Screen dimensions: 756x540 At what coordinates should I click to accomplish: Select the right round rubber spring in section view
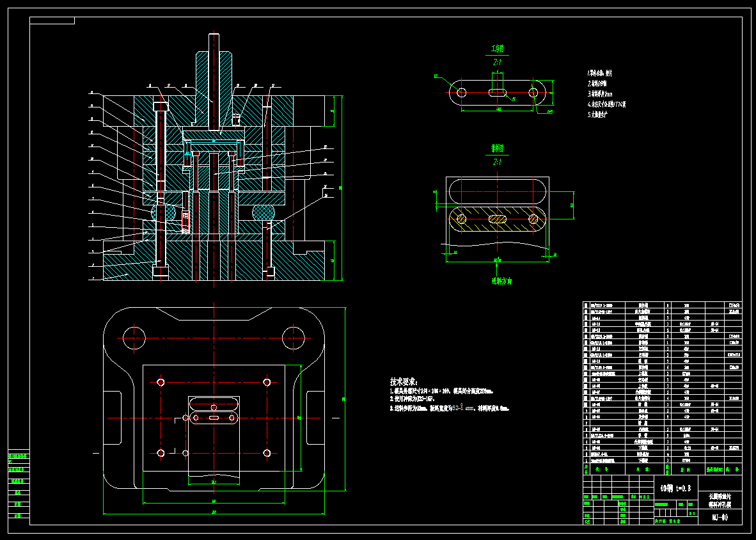pyautogui.click(x=264, y=212)
